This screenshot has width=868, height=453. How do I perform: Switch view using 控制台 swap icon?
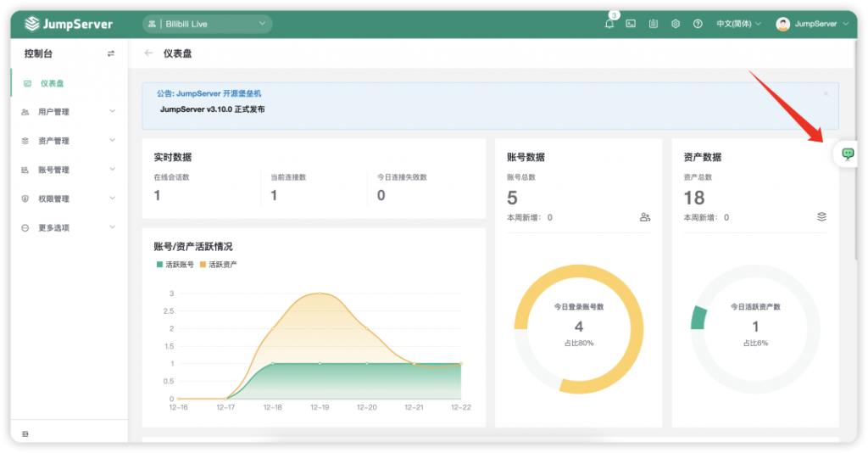click(x=111, y=53)
